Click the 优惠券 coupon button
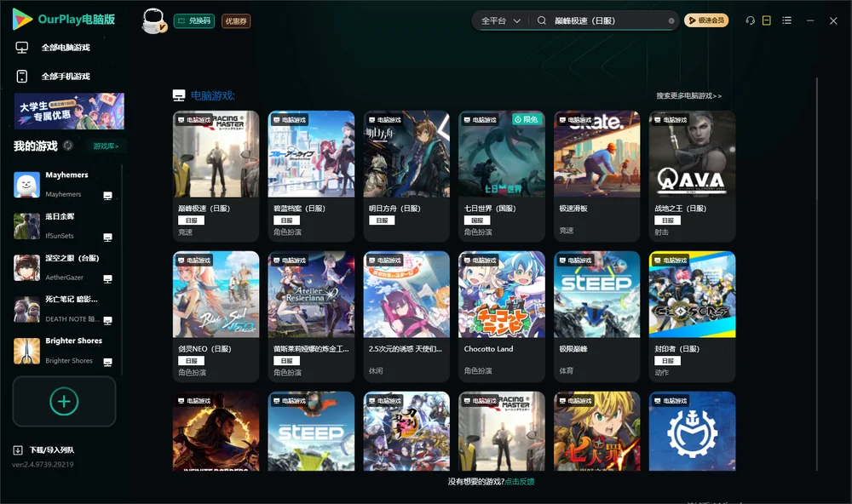The width and height of the screenshot is (852, 504). pos(236,21)
